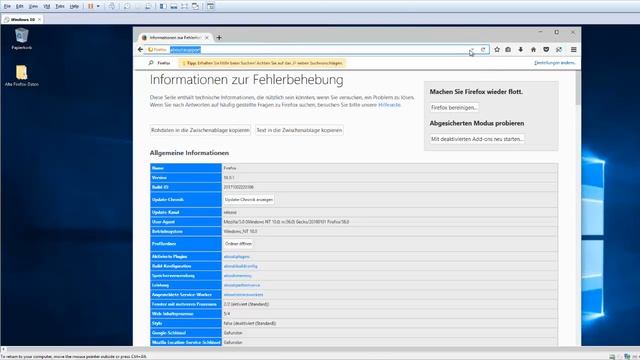This screenshot has height=360, width=640.
Task: Click Firefox bereinigen button
Action: click(x=454, y=108)
